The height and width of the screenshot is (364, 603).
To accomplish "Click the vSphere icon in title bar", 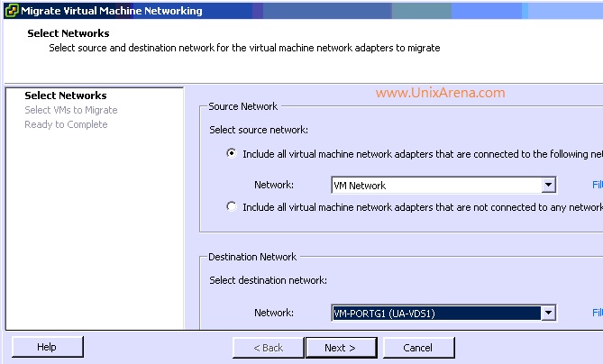I will click(x=12, y=11).
